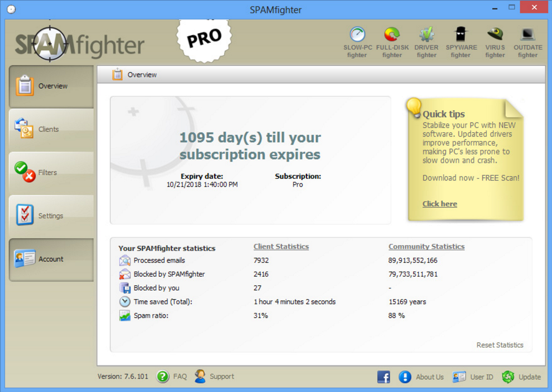Switch to the Overview section
This screenshot has width=552, height=392.
coord(51,86)
